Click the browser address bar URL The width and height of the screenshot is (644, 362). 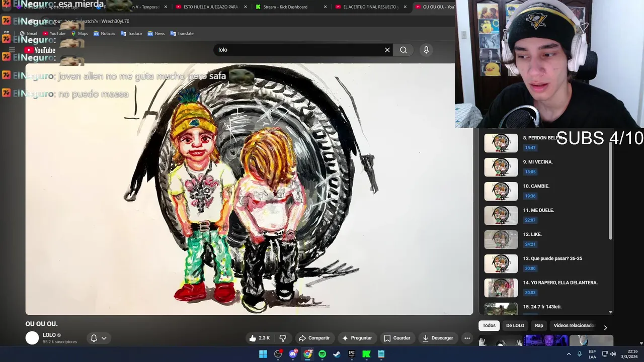tap(92, 21)
